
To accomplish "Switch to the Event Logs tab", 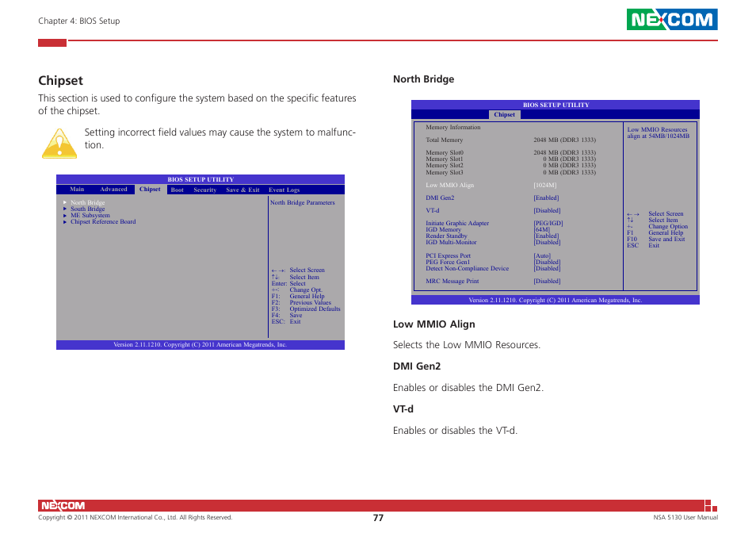I will (x=284, y=190).
